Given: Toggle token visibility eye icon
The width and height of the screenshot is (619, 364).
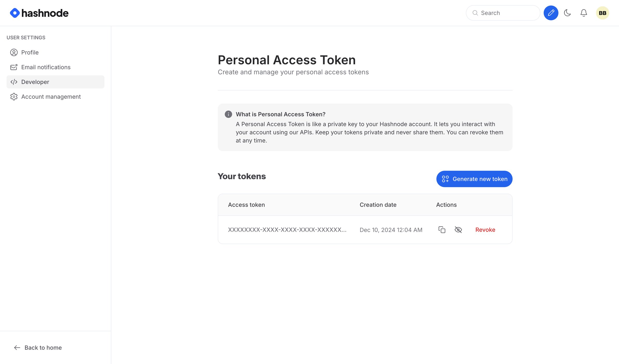Looking at the screenshot, I should pos(458,230).
